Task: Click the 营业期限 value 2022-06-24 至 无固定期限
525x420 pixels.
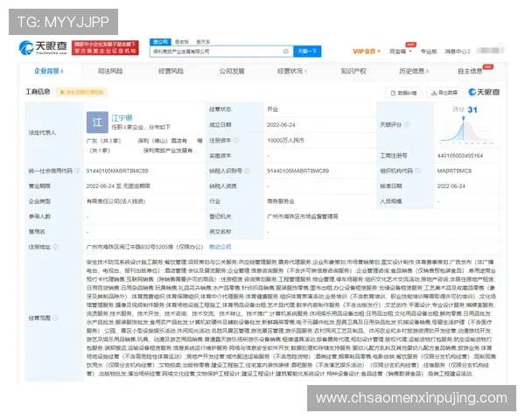Action: (118, 186)
